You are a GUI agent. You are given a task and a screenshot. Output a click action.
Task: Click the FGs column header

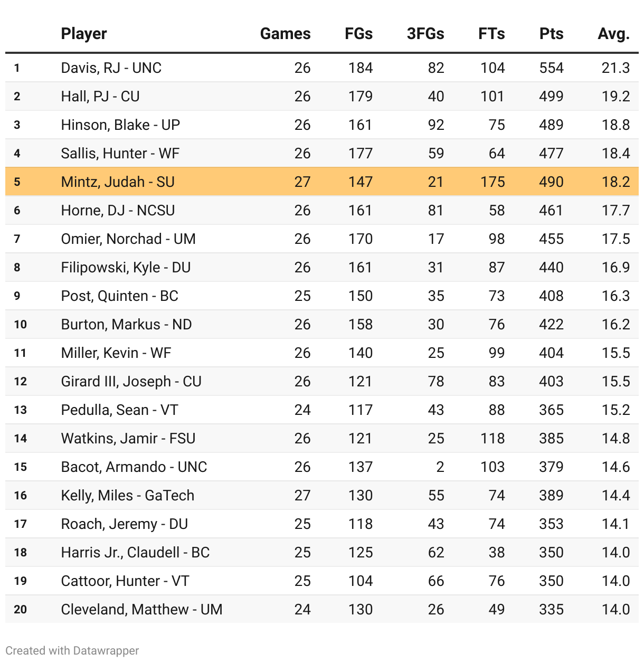pyautogui.click(x=358, y=34)
